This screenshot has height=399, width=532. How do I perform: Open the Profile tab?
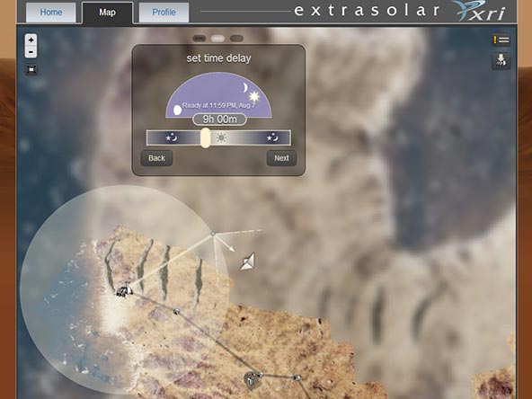point(164,13)
